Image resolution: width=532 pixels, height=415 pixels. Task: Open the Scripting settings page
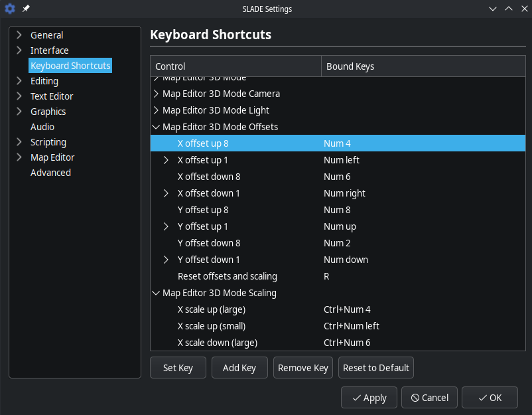click(x=48, y=142)
